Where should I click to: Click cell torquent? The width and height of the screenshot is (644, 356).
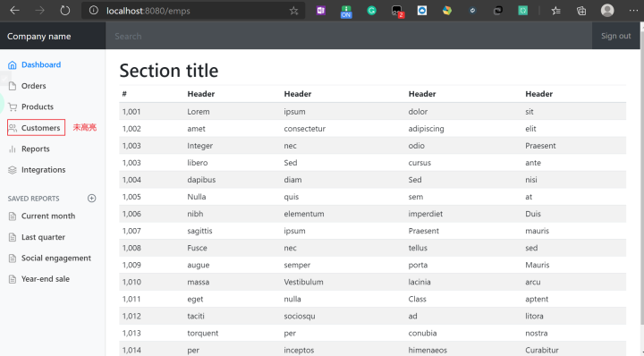point(203,334)
